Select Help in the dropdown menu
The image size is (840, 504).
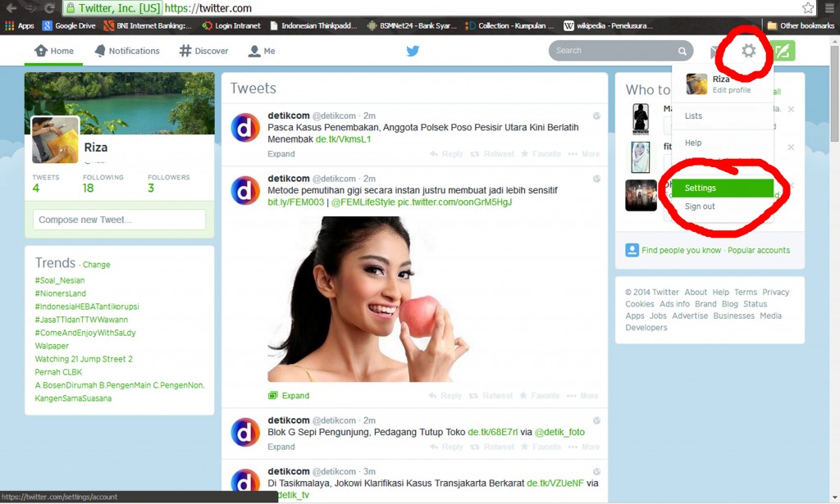pyautogui.click(x=692, y=143)
